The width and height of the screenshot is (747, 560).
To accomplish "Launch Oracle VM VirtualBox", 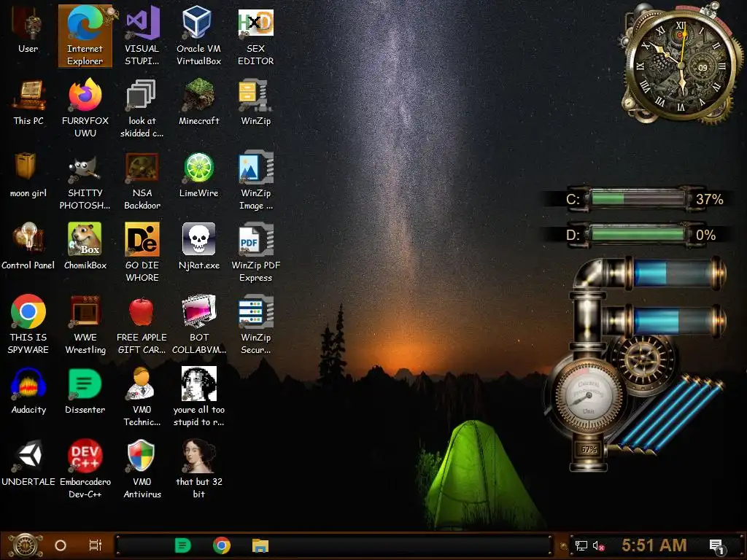I will pyautogui.click(x=198, y=36).
